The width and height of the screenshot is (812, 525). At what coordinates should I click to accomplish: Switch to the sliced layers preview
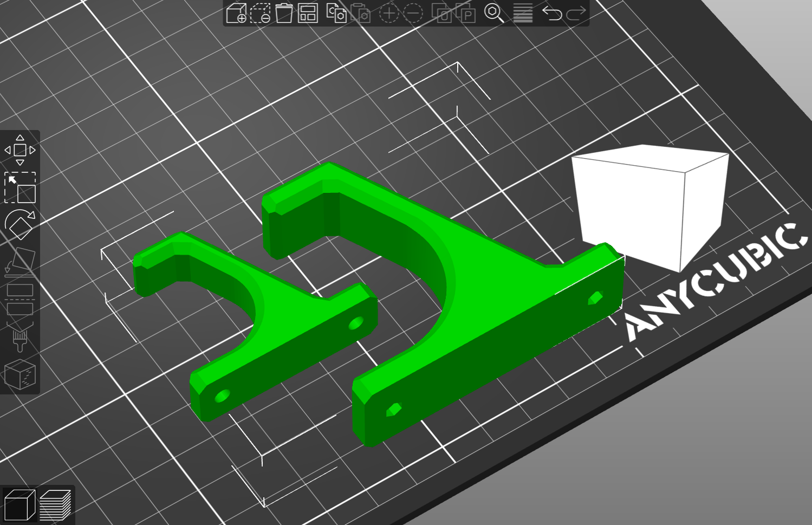click(x=55, y=504)
